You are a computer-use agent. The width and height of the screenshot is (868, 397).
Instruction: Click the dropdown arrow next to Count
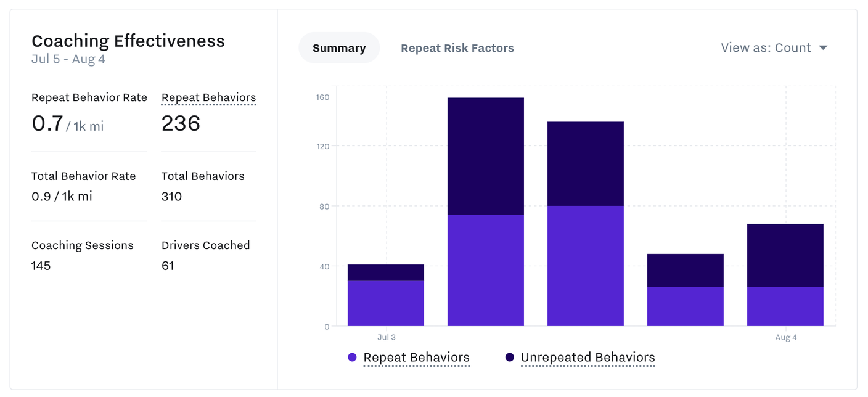tap(824, 47)
